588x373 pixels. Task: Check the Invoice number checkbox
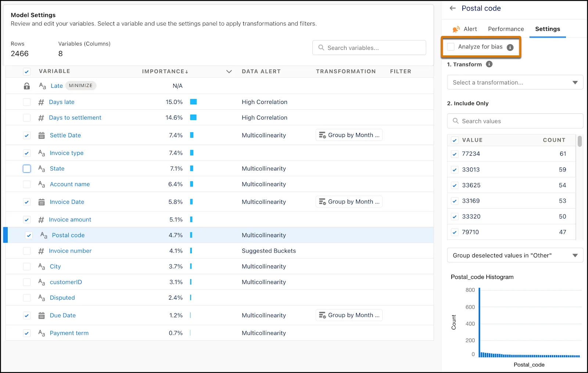[x=27, y=251]
